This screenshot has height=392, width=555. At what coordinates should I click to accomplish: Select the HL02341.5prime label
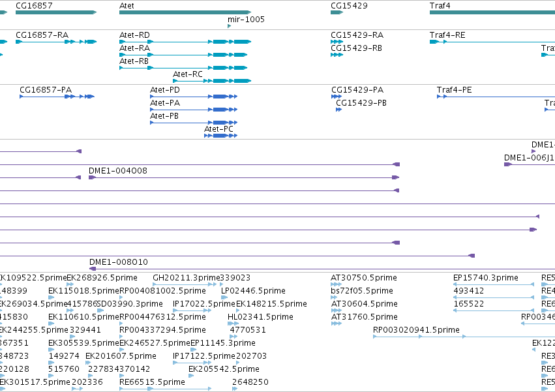[x=260, y=317]
